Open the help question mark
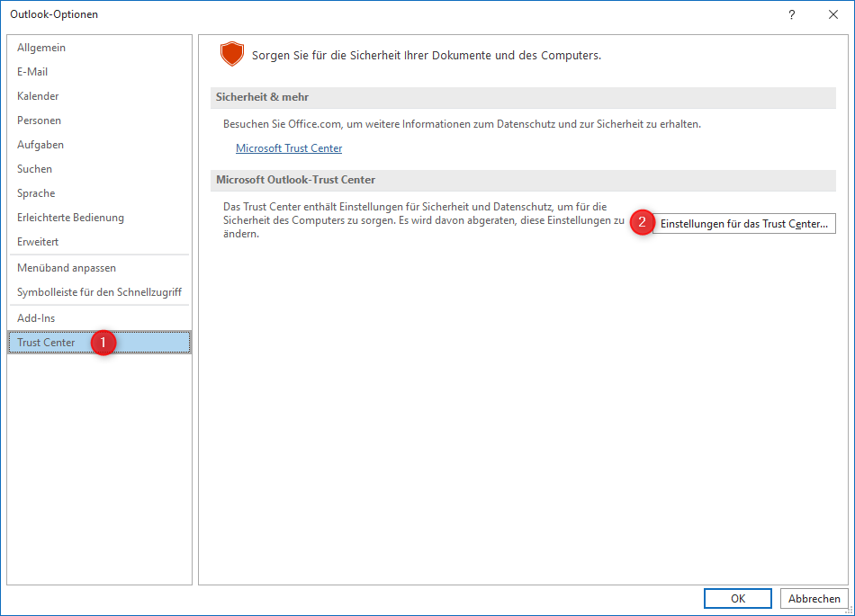This screenshot has width=855, height=616. click(x=792, y=14)
